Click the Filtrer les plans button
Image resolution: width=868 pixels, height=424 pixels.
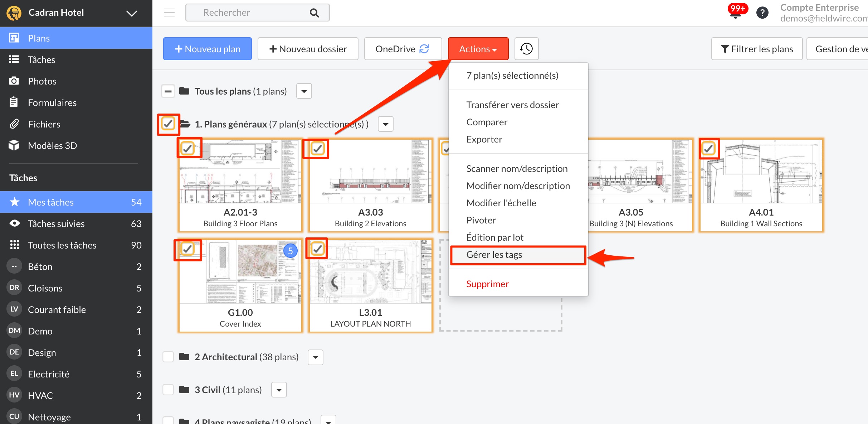757,49
